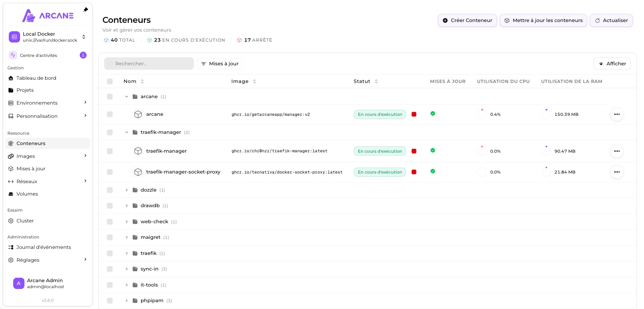Expand the phpipam group
Image resolution: width=644 pixels, height=309 pixels.
click(x=127, y=301)
